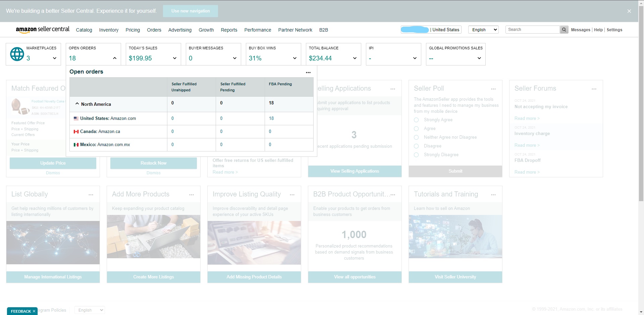
Task: Collapse the North America row
Action: pyautogui.click(x=77, y=104)
